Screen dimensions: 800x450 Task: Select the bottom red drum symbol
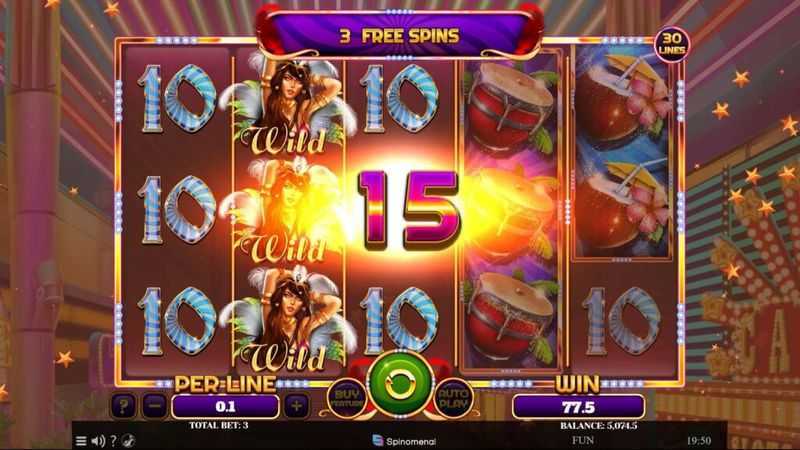tap(510, 316)
